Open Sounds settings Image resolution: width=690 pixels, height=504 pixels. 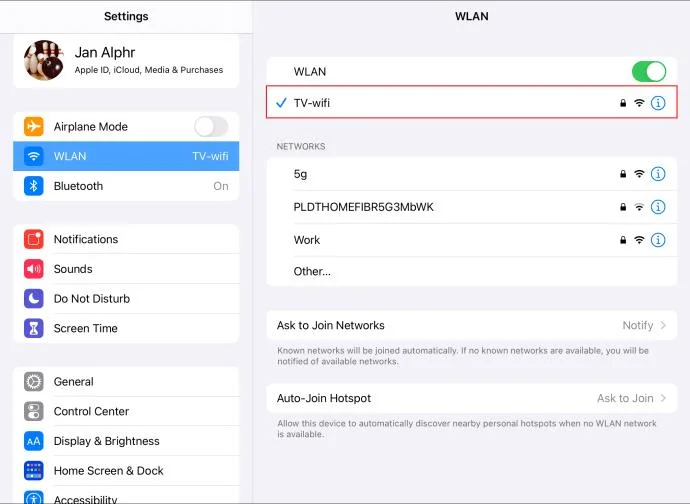[126, 269]
